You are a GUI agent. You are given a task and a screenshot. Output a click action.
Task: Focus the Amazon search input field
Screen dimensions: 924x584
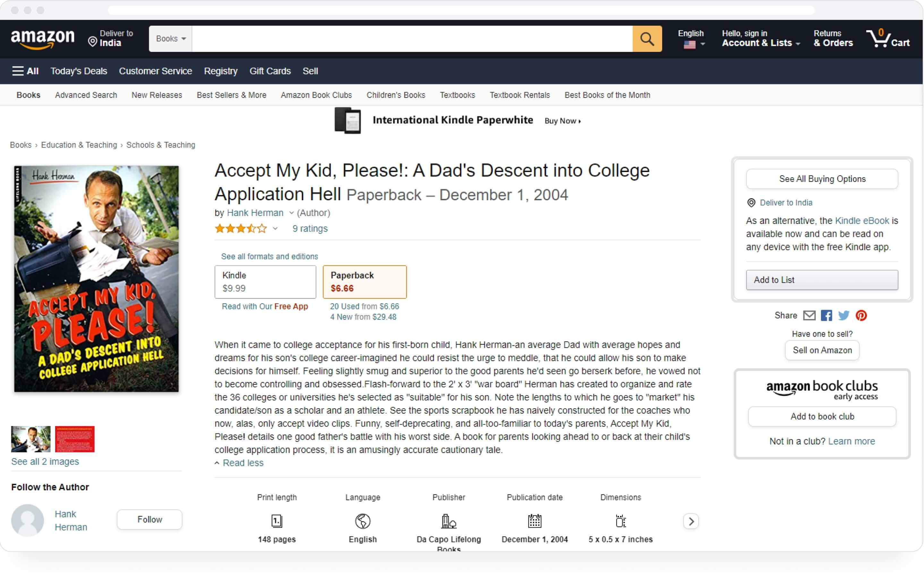click(412, 39)
